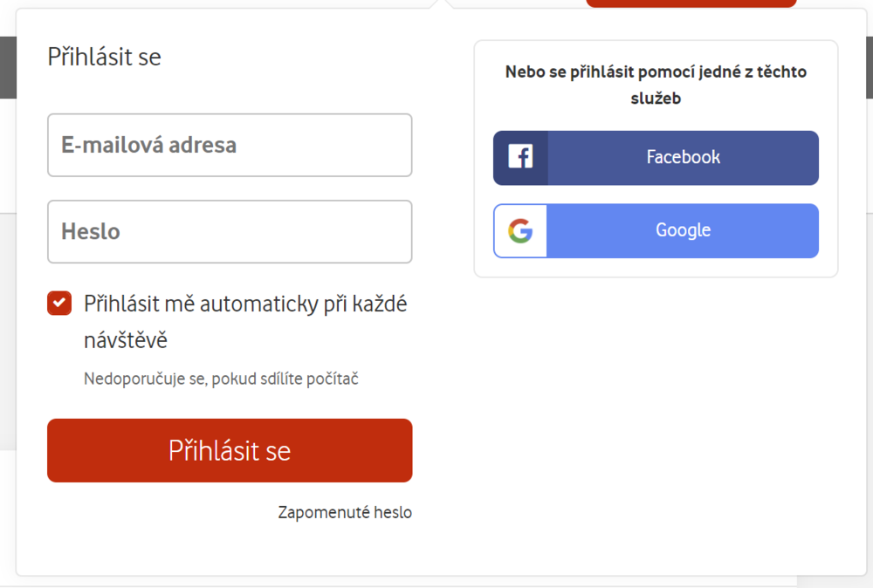Click the dark gray header bar behind popup
This screenshot has height=588, width=873.
pyautogui.click(x=7, y=67)
